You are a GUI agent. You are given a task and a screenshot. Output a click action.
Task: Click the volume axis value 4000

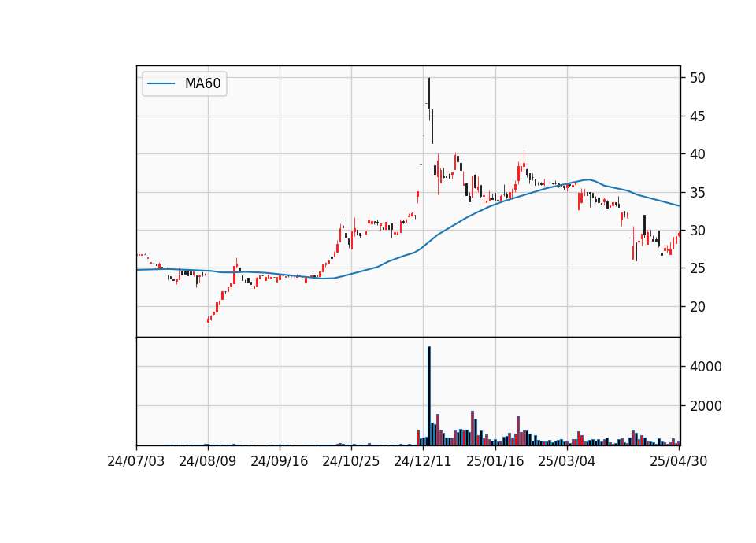(x=706, y=367)
